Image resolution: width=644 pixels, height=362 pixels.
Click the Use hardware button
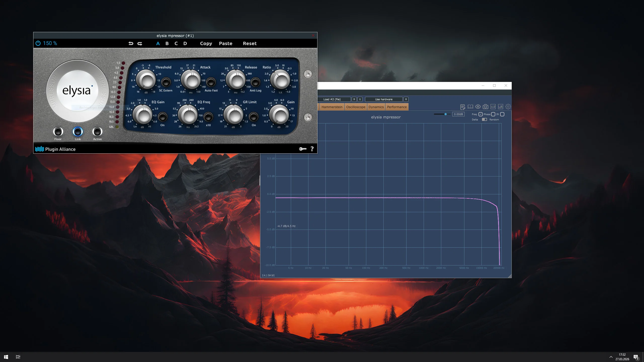(384, 99)
